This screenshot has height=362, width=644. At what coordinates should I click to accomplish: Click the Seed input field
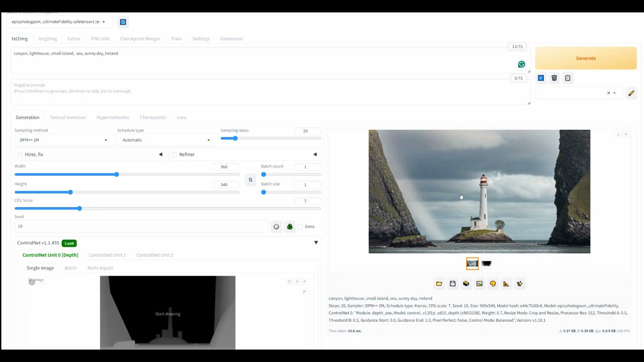click(141, 226)
